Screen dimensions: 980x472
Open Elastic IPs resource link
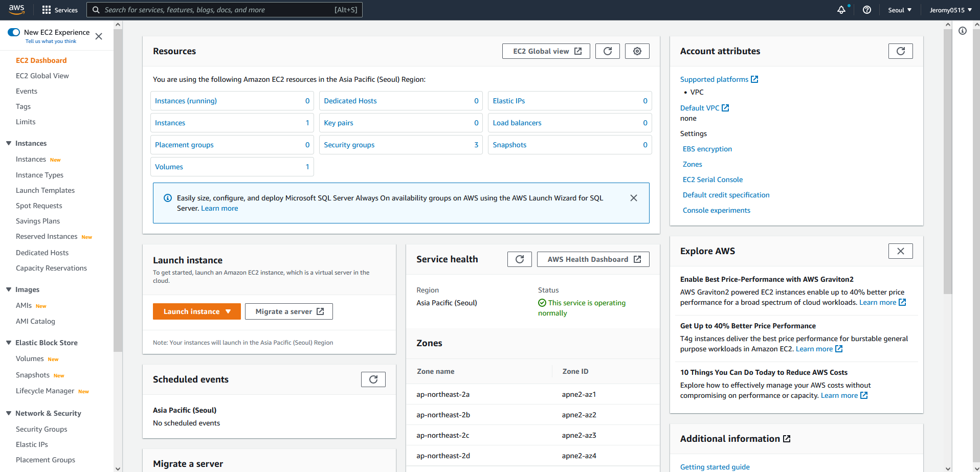tap(509, 101)
